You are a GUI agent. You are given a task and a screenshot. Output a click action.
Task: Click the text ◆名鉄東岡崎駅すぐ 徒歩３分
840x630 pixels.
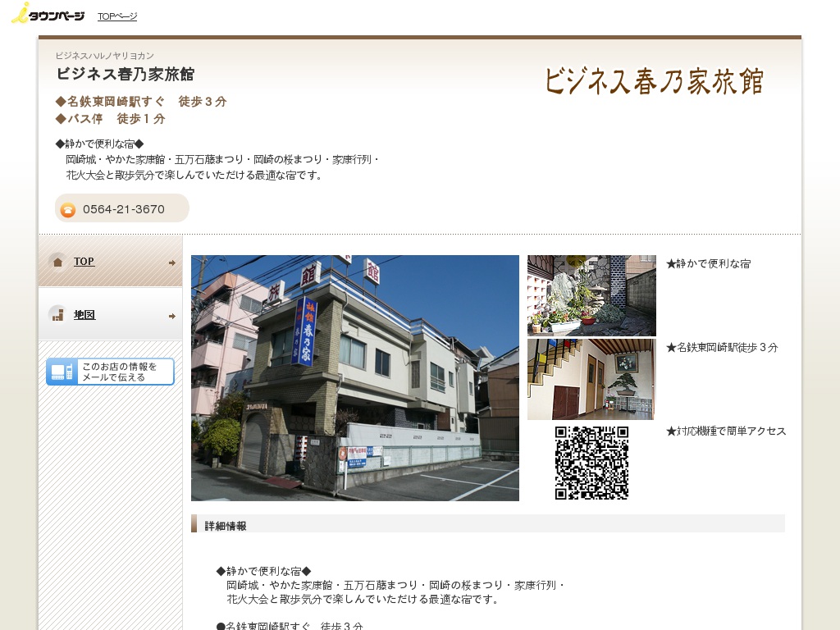[x=141, y=102]
